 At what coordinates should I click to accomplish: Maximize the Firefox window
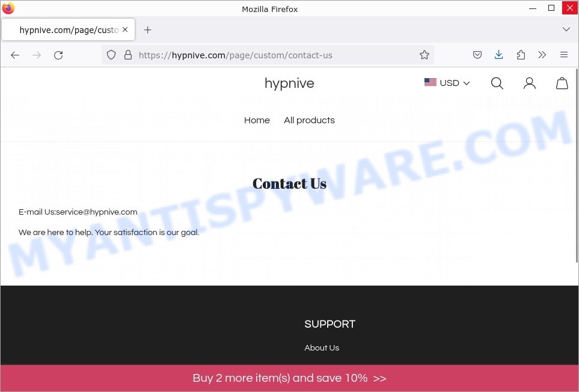551,8
